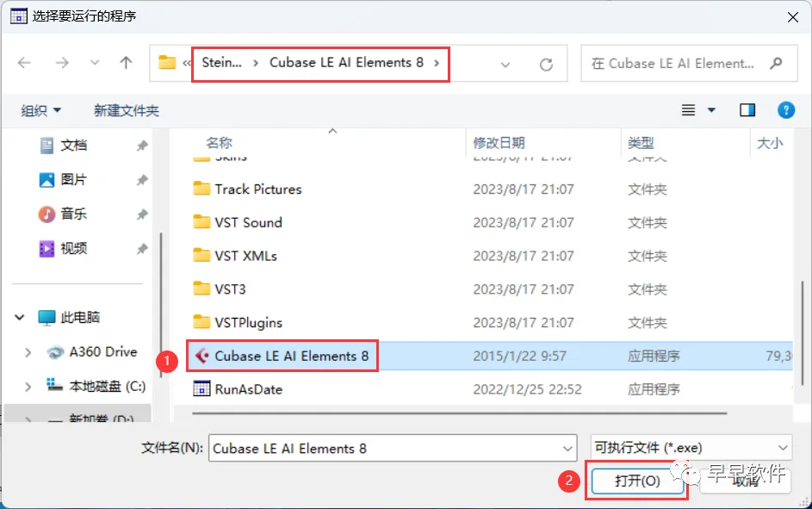Open 图片 in the sidebar
The image size is (812, 509).
(73, 180)
